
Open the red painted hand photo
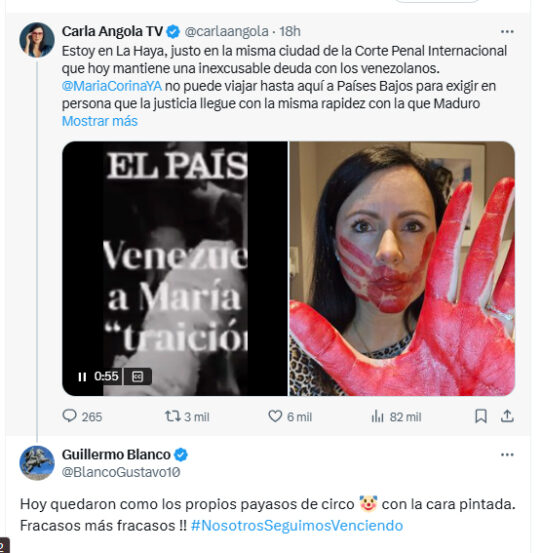click(402, 268)
